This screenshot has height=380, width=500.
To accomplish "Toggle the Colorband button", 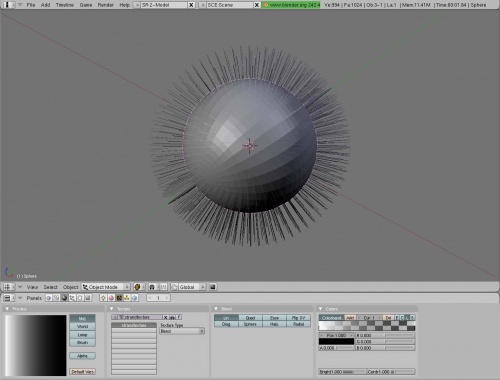I will (x=332, y=318).
